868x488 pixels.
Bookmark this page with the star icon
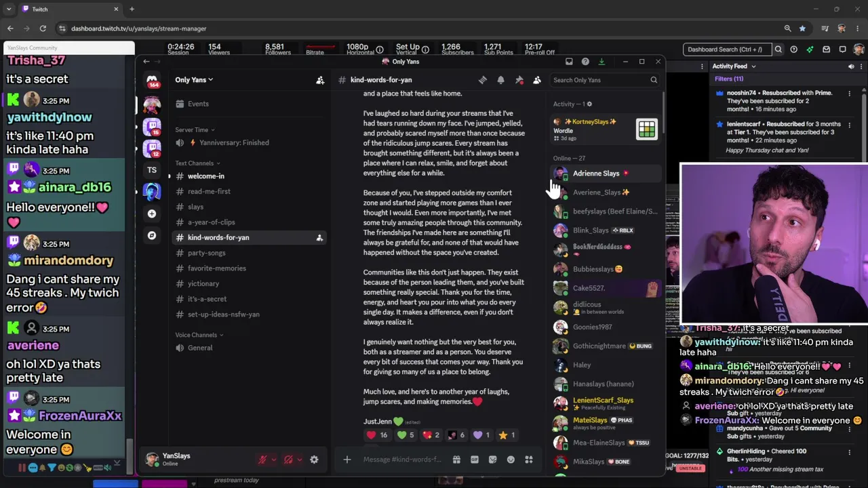[802, 28]
